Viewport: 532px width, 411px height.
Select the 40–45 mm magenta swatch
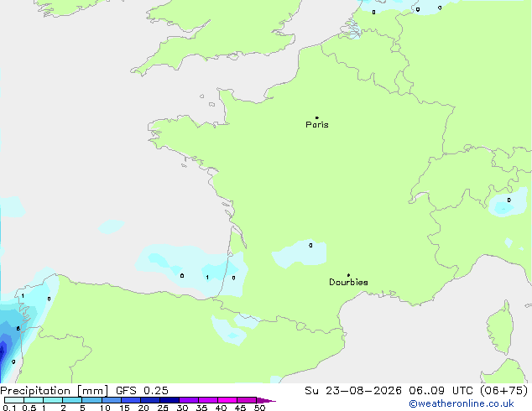(x=227, y=400)
